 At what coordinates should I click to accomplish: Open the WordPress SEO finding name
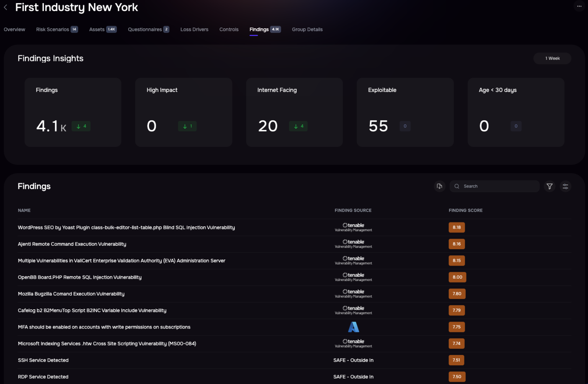126,227
